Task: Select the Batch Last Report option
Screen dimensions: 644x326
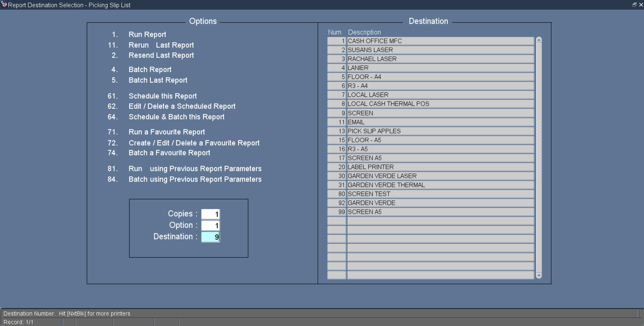Action: click(158, 80)
